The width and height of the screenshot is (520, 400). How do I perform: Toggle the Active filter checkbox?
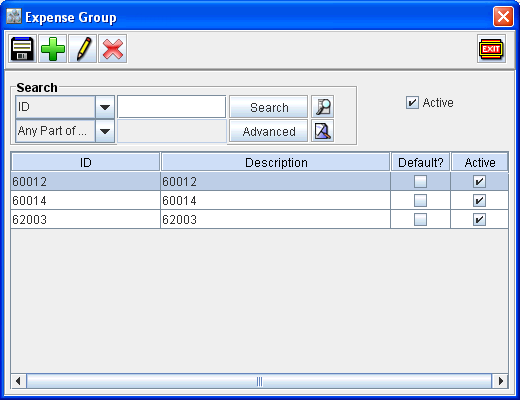412,103
